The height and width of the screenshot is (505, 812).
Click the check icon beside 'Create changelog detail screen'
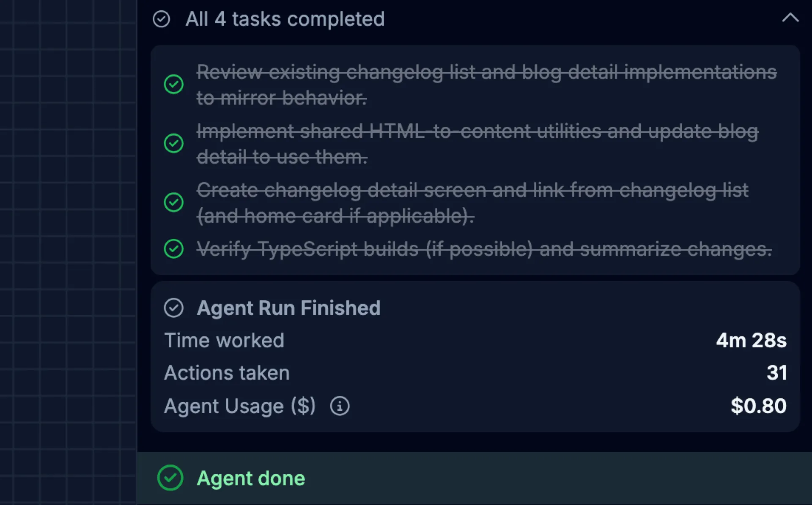(x=173, y=202)
